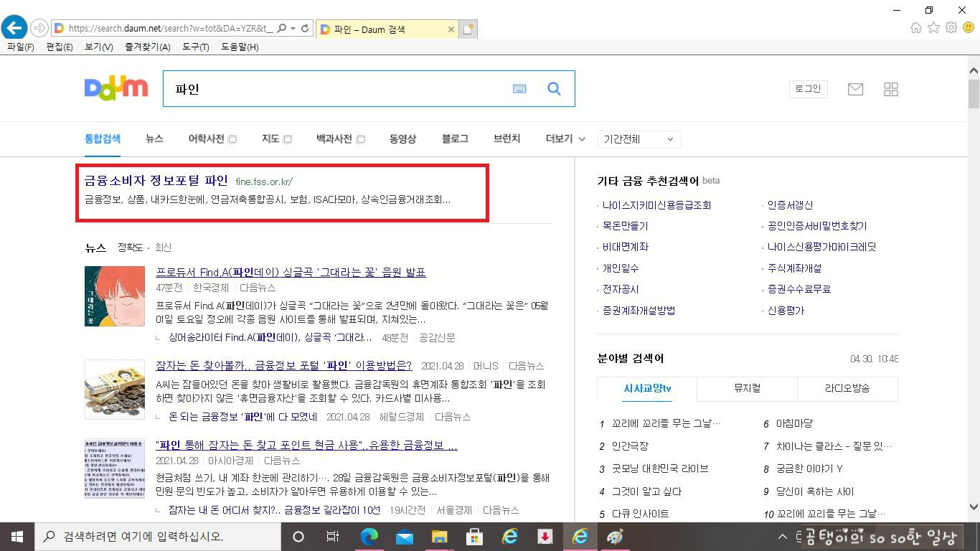Switch to the 뉴스 search tab
Viewport: 980px width, 551px height.
(154, 138)
